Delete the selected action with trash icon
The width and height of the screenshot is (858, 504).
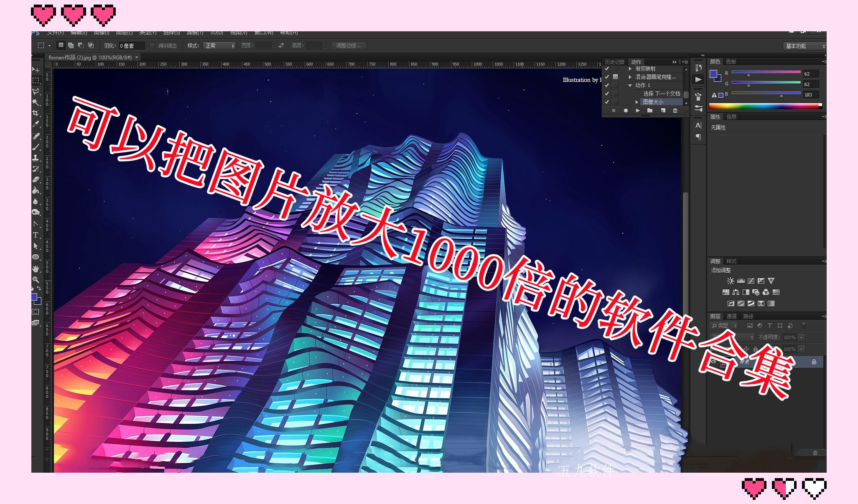click(x=675, y=111)
